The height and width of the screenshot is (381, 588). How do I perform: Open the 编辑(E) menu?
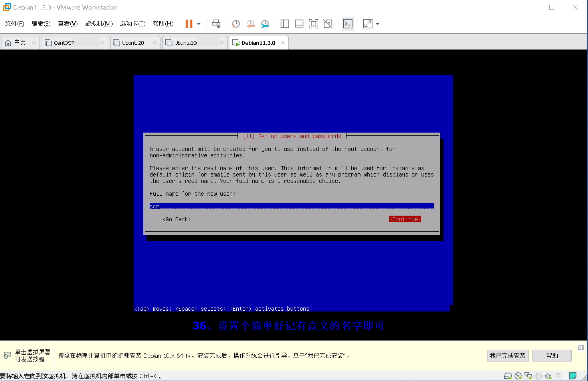[x=41, y=24]
